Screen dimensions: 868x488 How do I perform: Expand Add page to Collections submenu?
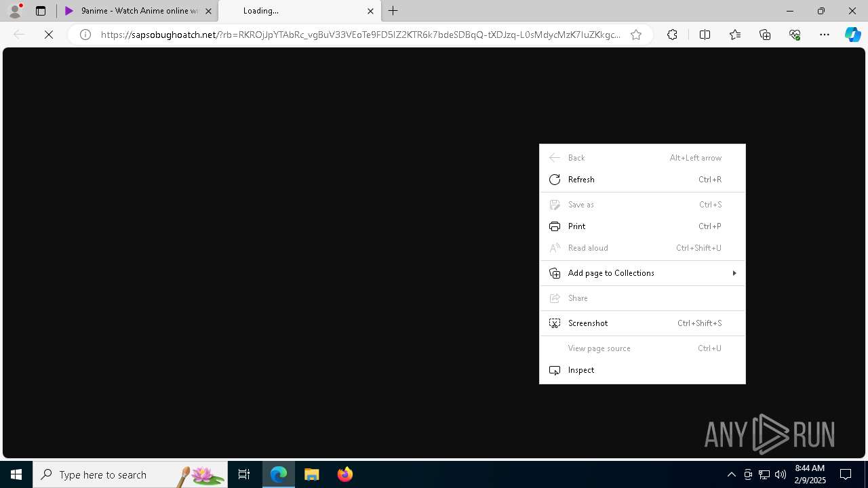pyautogui.click(x=642, y=273)
